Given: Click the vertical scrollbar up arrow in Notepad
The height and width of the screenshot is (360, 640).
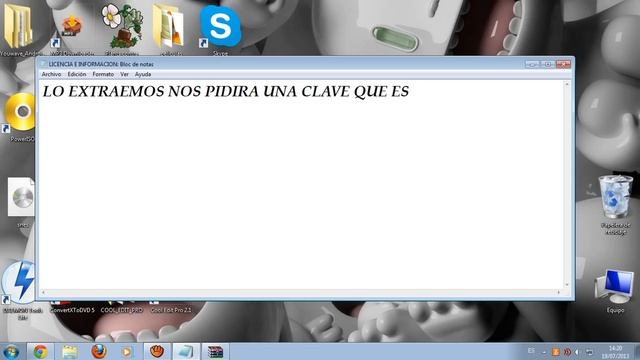Looking at the screenshot, I should click(x=567, y=84).
